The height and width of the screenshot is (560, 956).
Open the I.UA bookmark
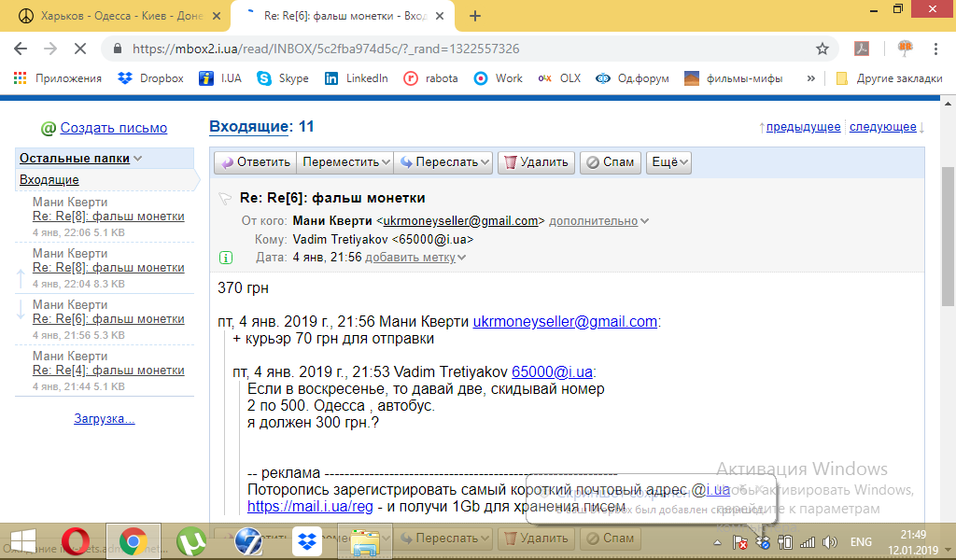[220, 78]
